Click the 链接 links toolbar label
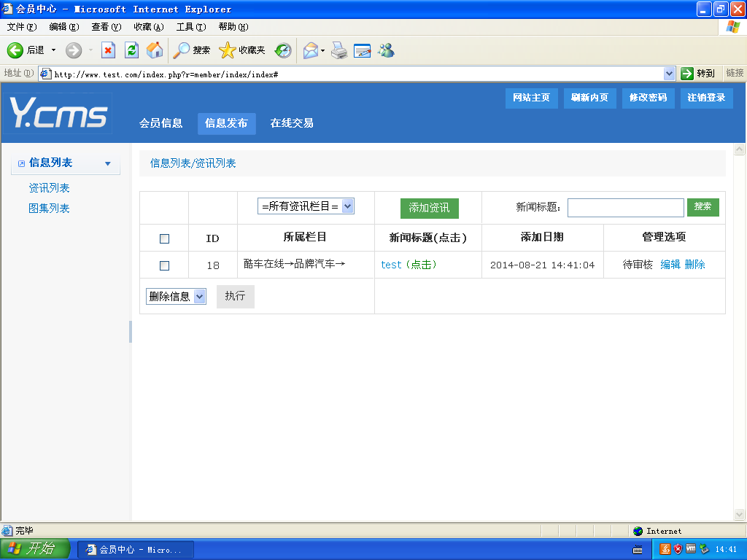747x560 pixels. (x=735, y=74)
